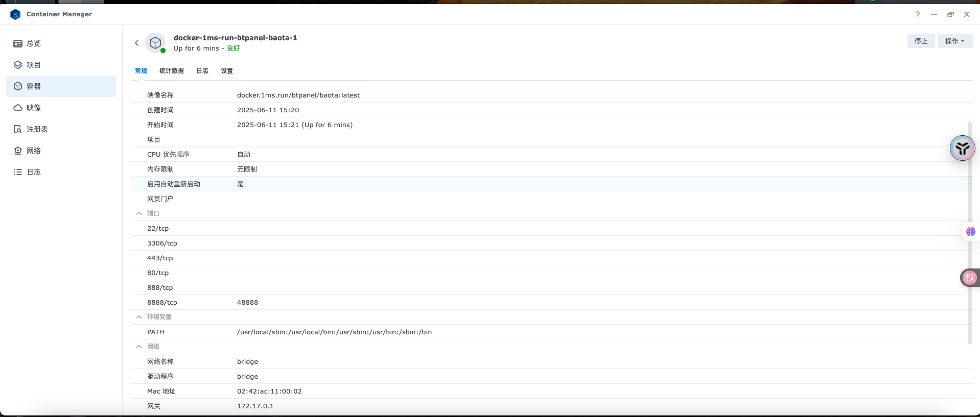This screenshot has width=980, height=417.
Task: Open the 操作 dropdown menu
Action: click(955, 41)
